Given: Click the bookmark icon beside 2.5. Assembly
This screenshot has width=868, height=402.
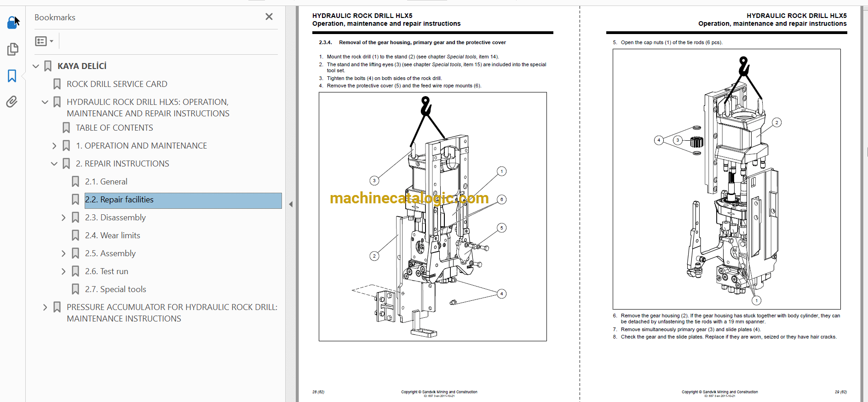Looking at the screenshot, I should tap(75, 253).
